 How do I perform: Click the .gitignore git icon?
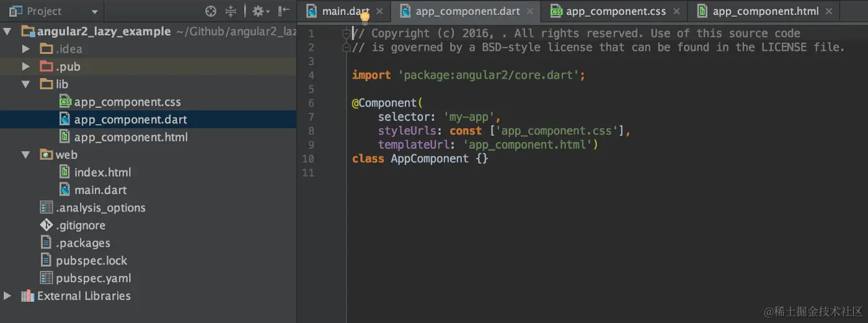coord(46,225)
